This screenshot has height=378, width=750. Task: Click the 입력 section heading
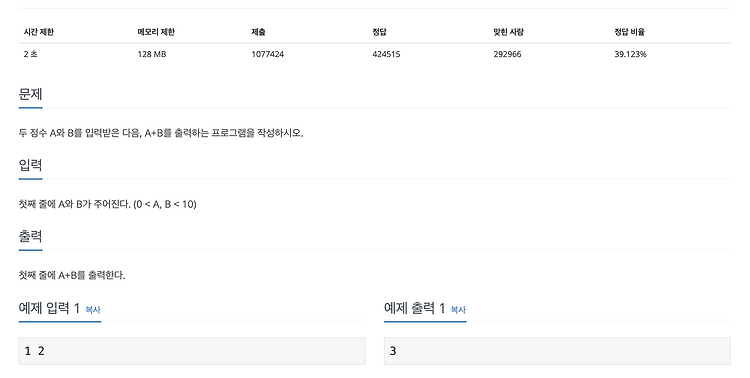[31, 165]
